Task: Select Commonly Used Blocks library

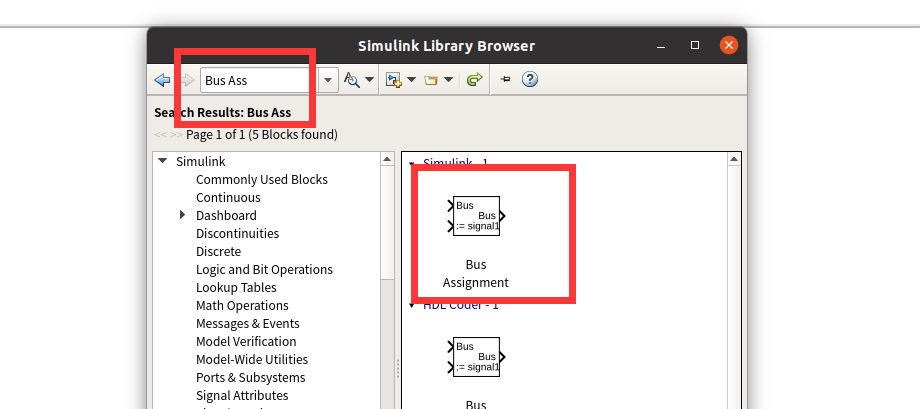Action: [x=262, y=180]
